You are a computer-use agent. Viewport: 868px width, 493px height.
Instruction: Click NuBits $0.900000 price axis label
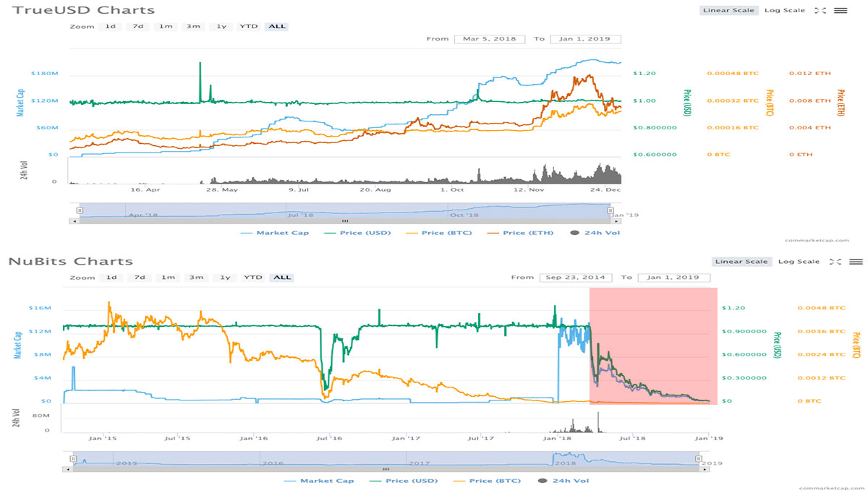tap(746, 332)
